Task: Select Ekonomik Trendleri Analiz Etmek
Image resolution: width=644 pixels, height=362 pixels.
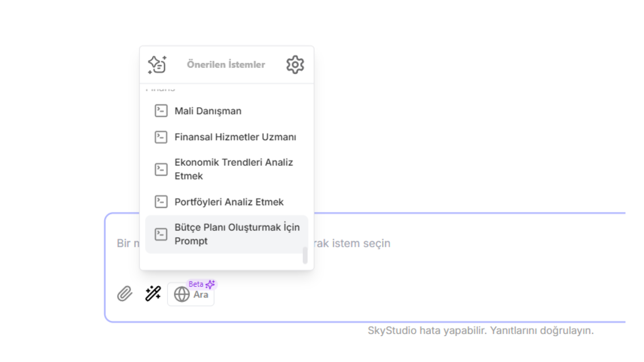Action: click(227, 169)
